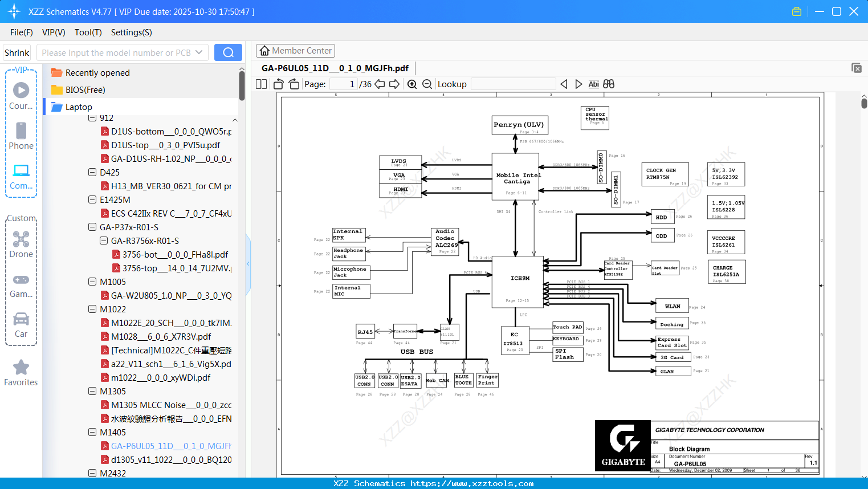Open the xzztools.com link in status bar
Screen dimensions: 868x489
coord(472,483)
